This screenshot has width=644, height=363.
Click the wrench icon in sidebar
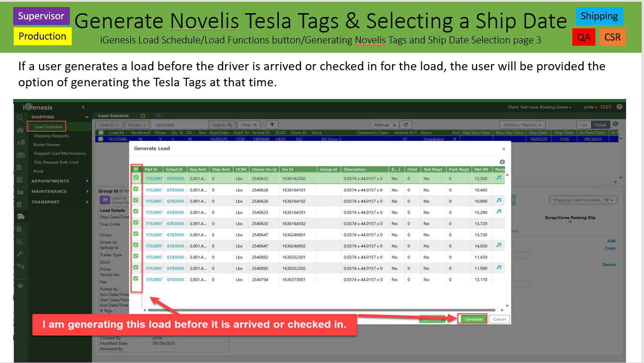[20, 254]
